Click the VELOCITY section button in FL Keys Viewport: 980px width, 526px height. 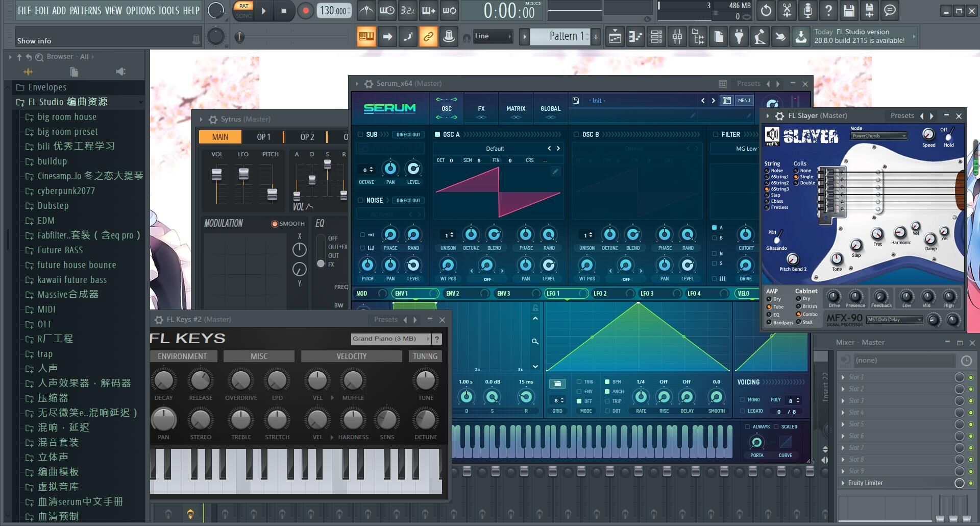coord(351,356)
